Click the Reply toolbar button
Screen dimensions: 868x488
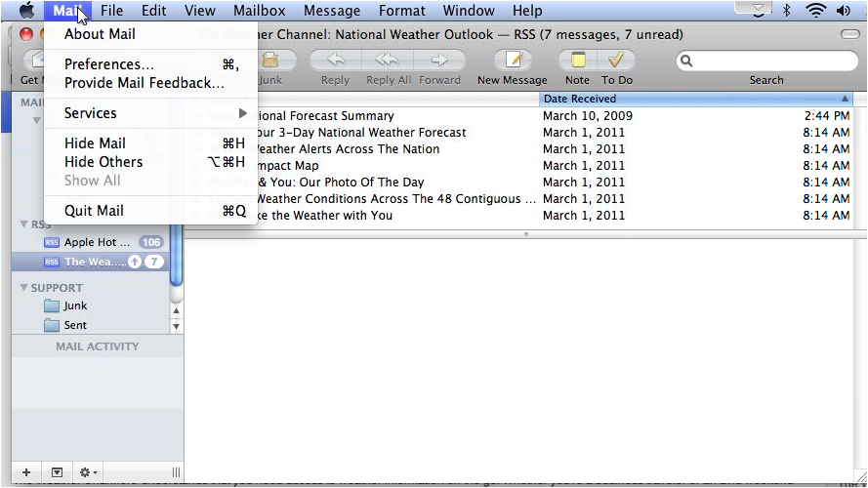(335, 61)
